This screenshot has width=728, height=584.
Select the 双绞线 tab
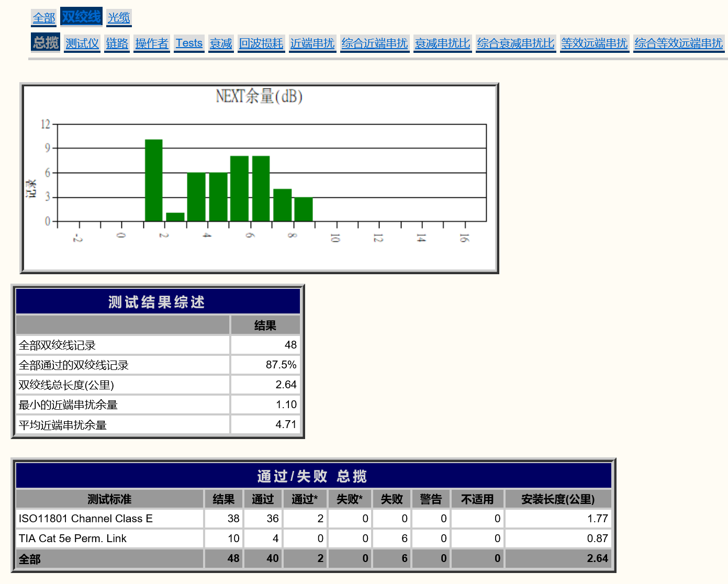coord(81,17)
